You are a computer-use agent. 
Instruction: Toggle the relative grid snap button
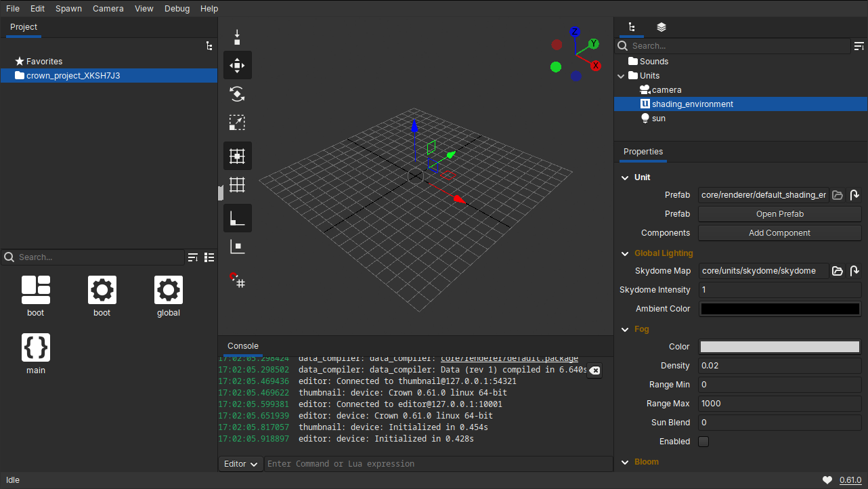(237, 156)
